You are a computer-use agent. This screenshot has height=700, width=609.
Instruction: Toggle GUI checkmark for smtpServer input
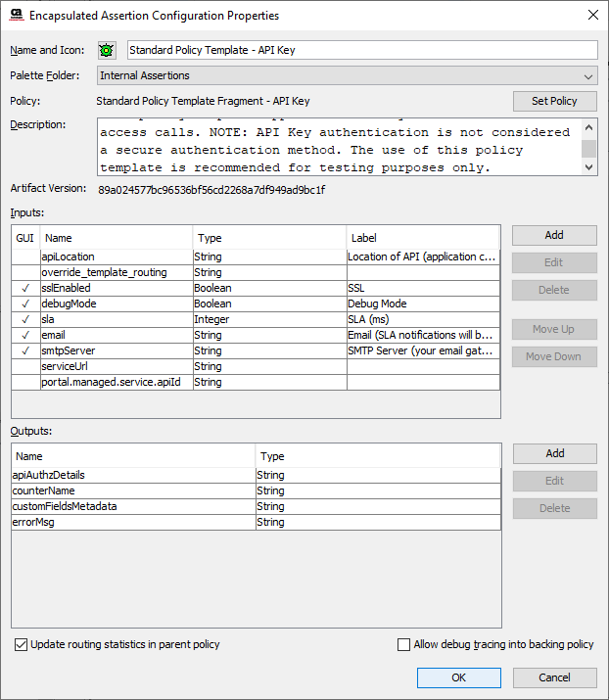tap(24, 350)
